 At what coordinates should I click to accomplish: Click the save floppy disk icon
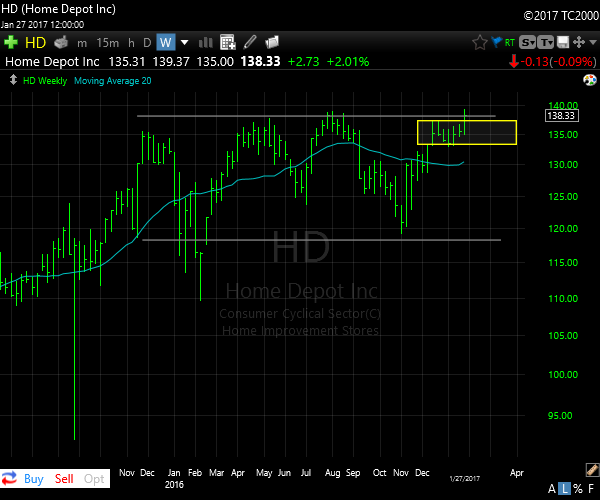[563, 42]
